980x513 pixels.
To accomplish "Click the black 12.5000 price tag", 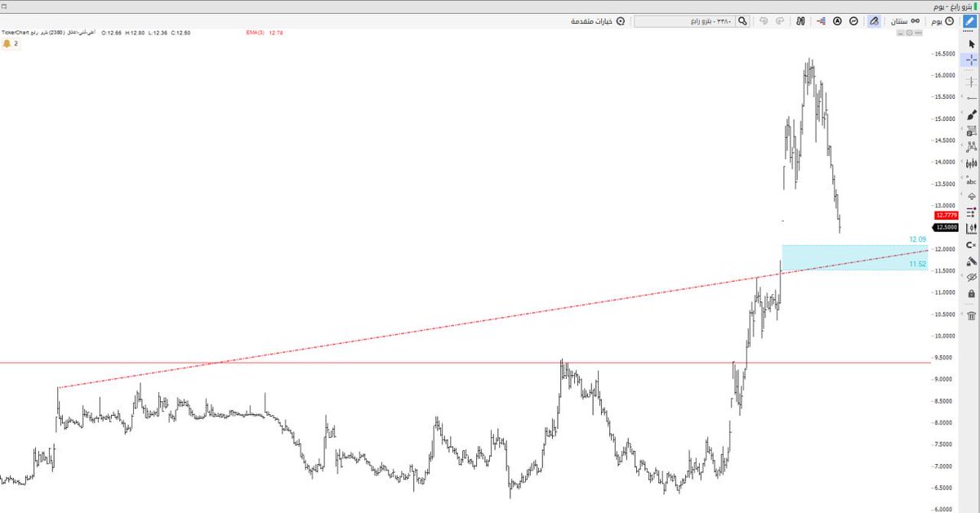I will click(947, 227).
